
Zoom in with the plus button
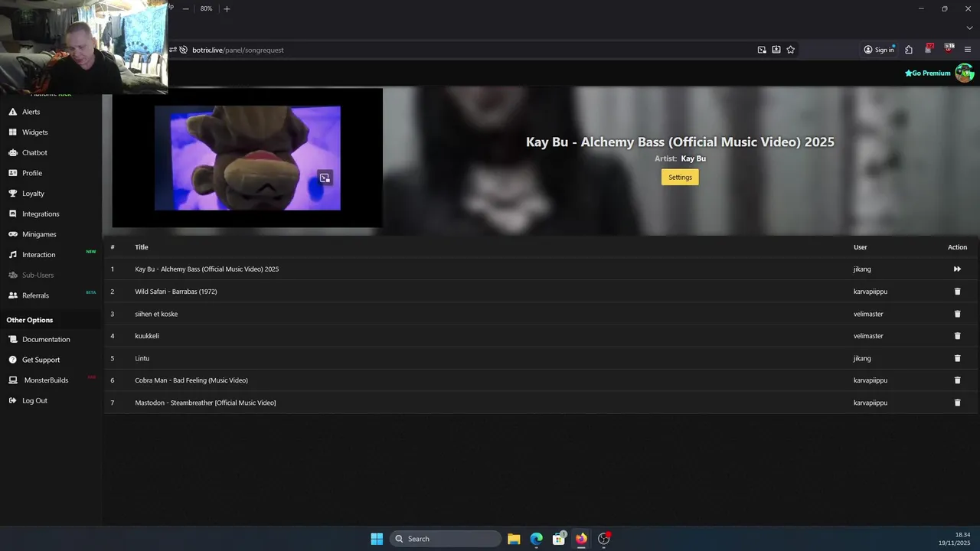coord(227,9)
